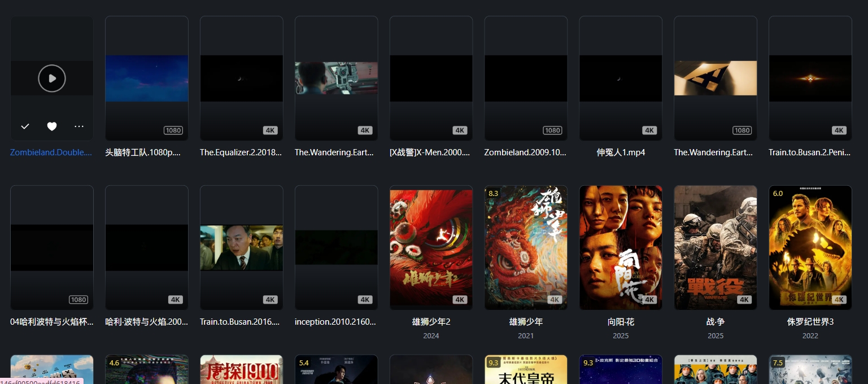Viewport: 868px width, 384px height.
Task: Click the Zombieland.2009.10... title link
Action: [526, 152]
